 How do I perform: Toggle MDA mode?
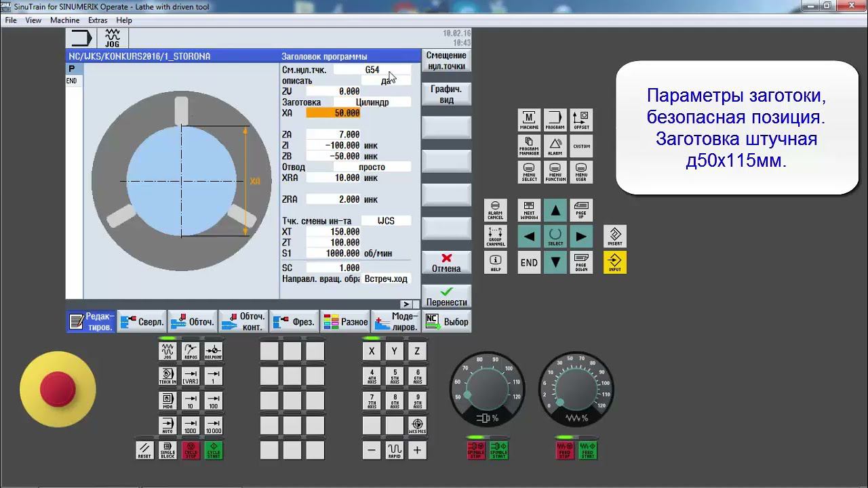pos(167,401)
